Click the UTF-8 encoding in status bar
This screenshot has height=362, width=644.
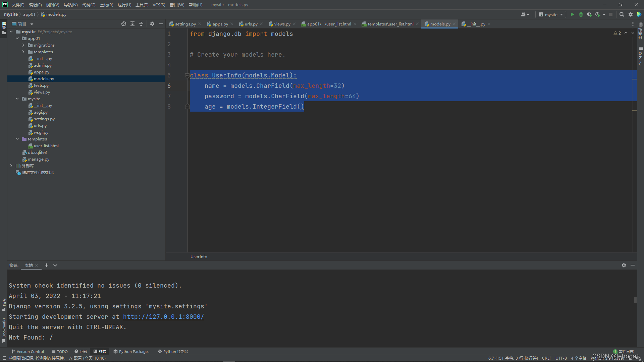click(561, 358)
